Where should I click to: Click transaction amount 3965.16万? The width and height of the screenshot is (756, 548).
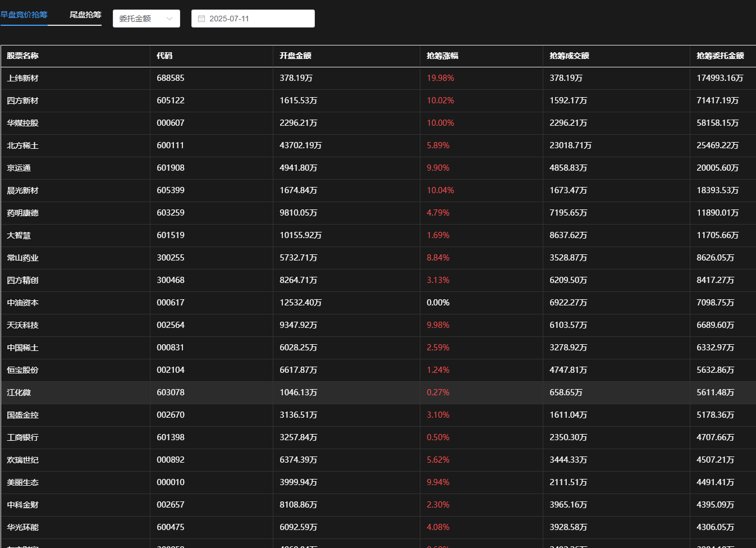pyautogui.click(x=569, y=505)
